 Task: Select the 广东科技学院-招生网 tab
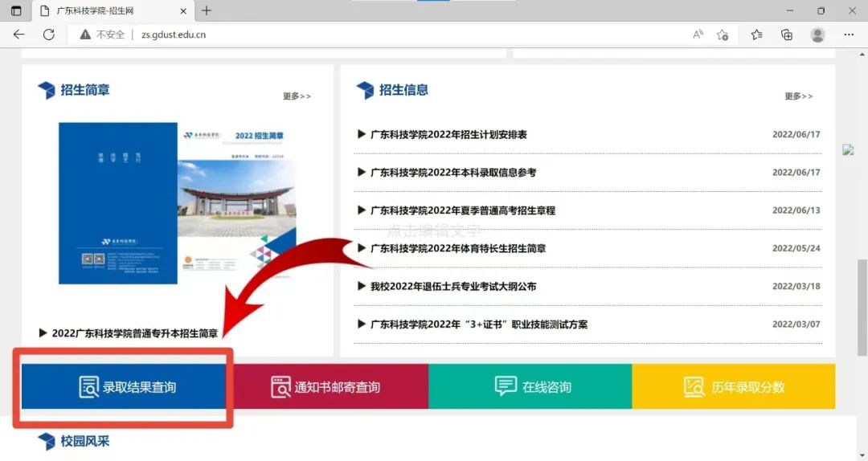tap(113, 10)
